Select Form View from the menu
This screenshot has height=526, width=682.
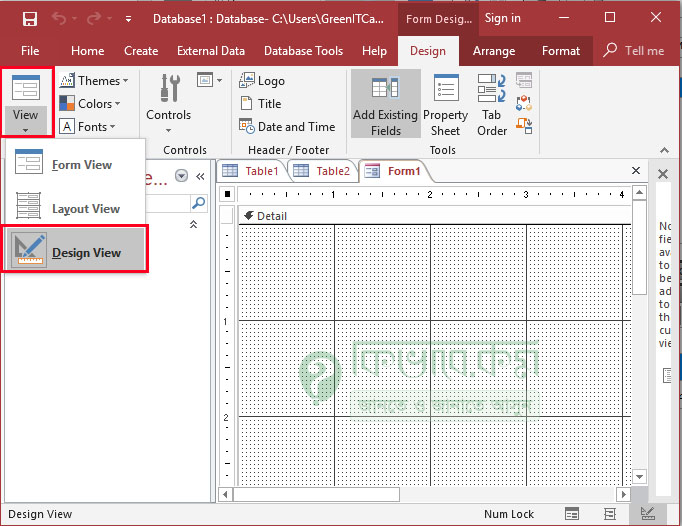click(x=74, y=162)
